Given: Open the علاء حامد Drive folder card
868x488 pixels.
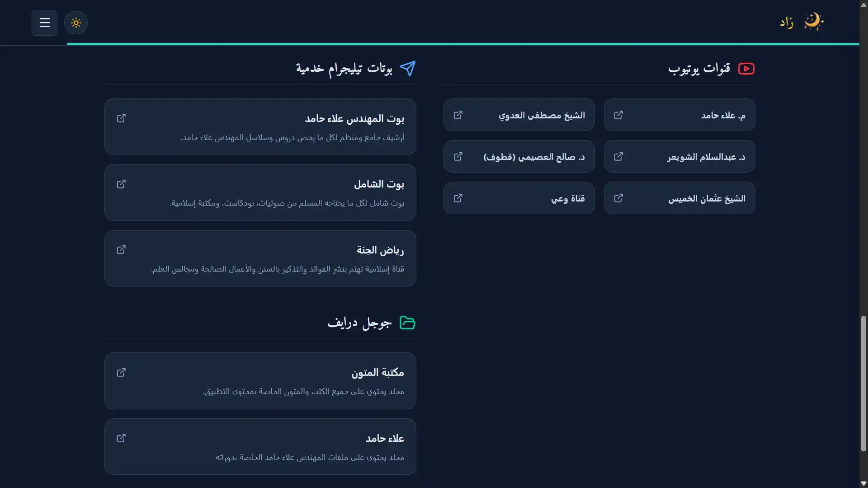Looking at the screenshot, I should pyautogui.click(x=260, y=446).
